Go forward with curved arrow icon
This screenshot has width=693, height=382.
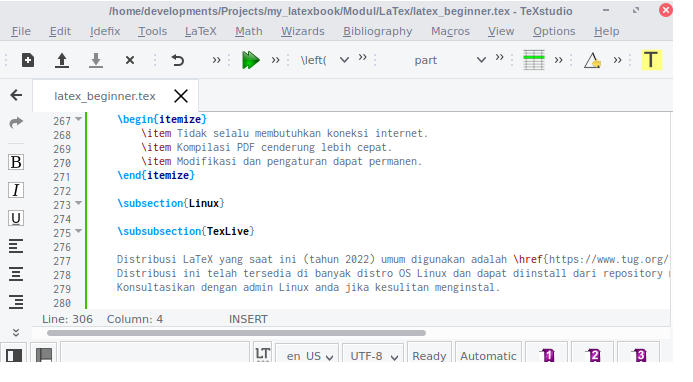pos(16,122)
